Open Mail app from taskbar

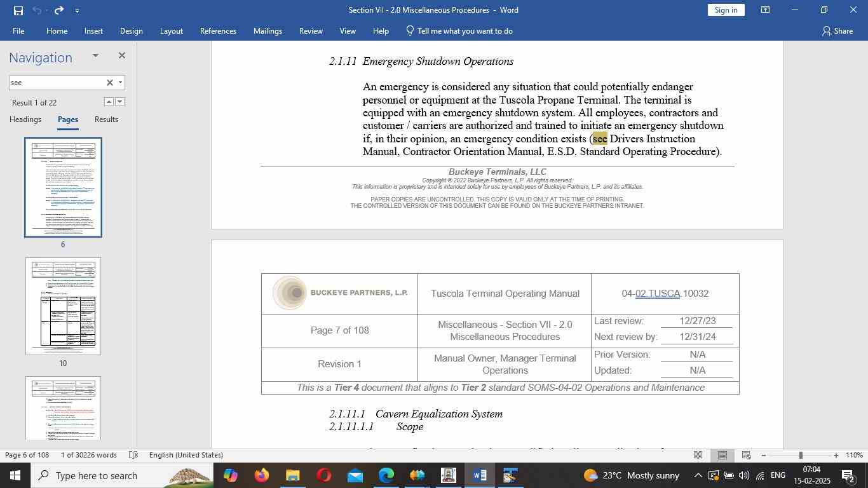(x=355, y=475)
